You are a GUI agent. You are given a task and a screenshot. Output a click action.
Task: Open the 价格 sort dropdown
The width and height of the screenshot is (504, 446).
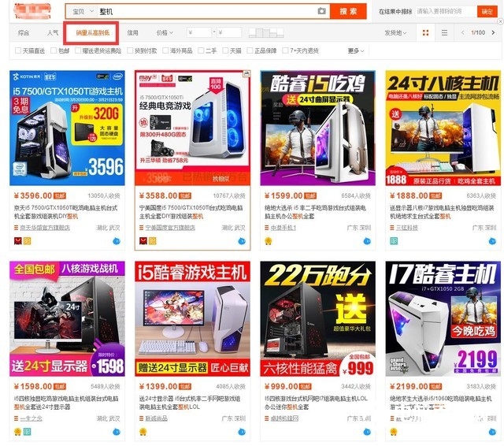tap(165, 33)
